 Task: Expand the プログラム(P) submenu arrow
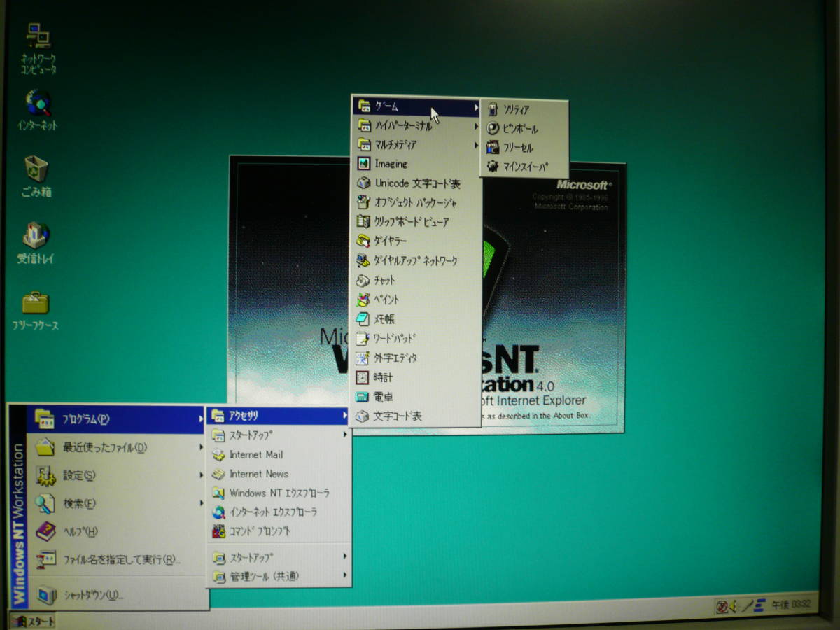click(201, 419)
